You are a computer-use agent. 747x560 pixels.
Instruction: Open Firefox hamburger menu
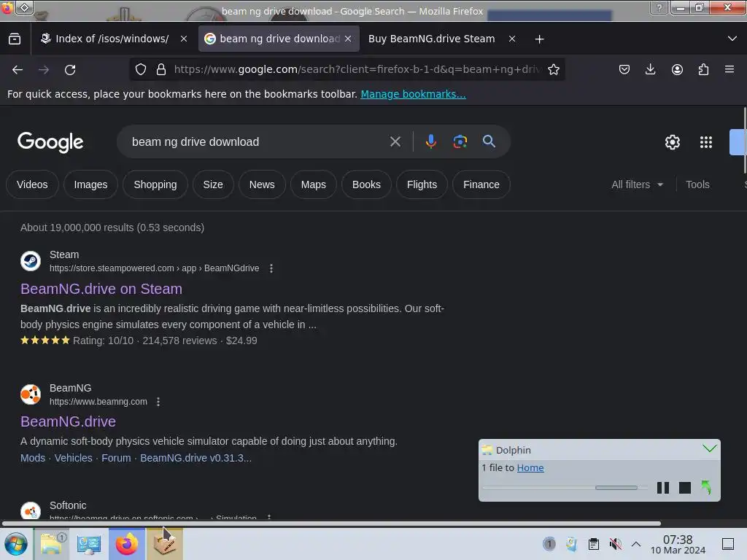tap(729, 69)
